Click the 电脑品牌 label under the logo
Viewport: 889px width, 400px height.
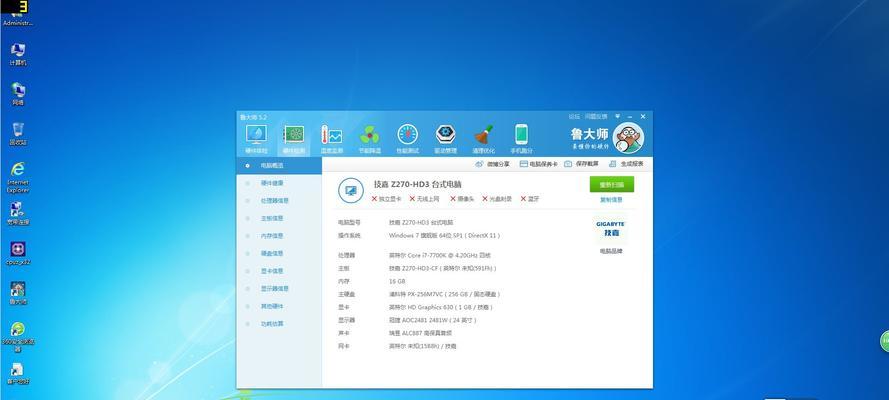611,250
